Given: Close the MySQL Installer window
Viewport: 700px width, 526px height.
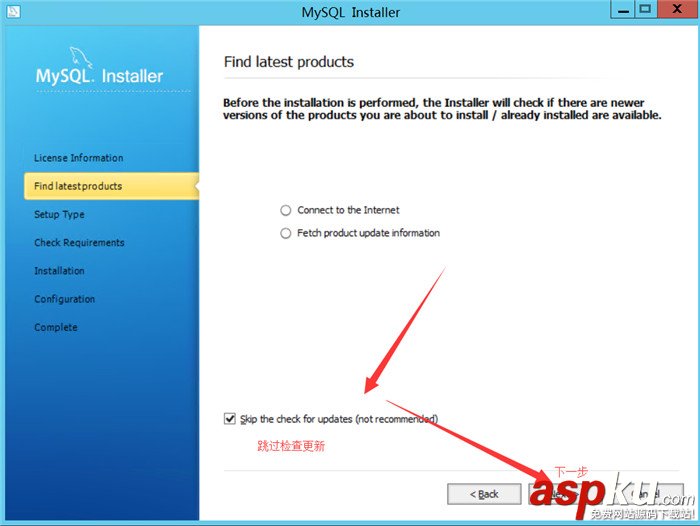Looking at the screenshot, I should click(x=677, y=9).
